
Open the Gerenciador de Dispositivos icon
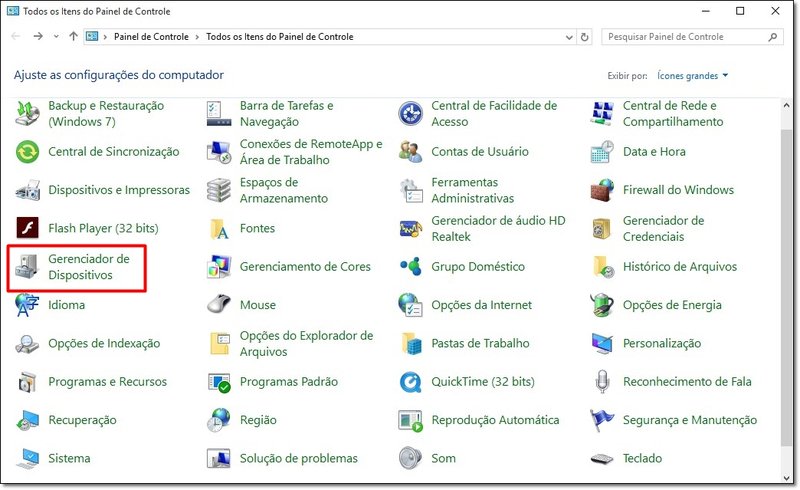point(27,266)
